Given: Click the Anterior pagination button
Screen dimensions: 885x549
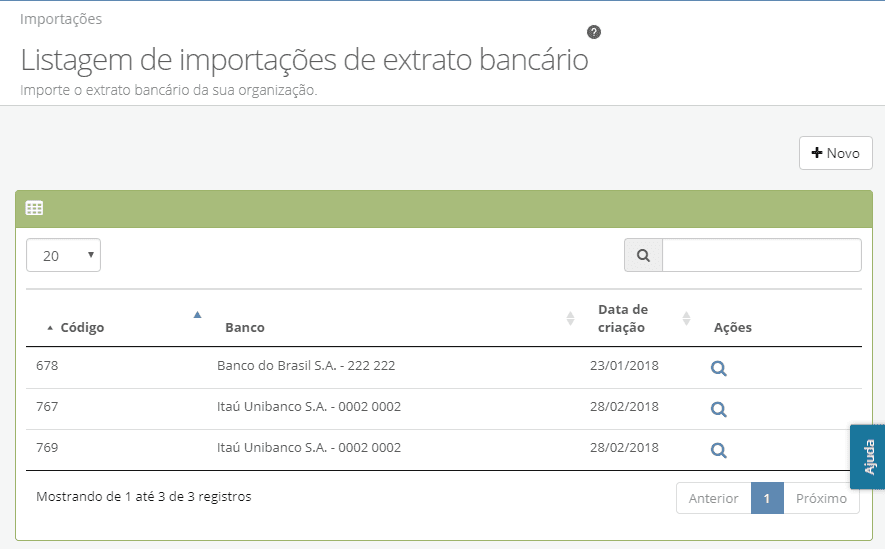Looking at the screenshot, I should coord(713,498).
